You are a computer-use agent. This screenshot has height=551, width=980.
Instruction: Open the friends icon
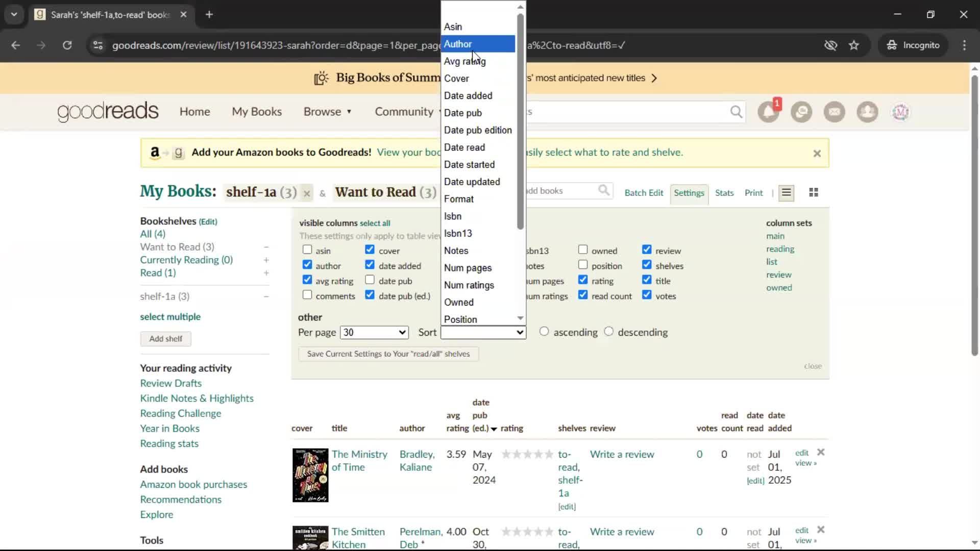[867, 112]
